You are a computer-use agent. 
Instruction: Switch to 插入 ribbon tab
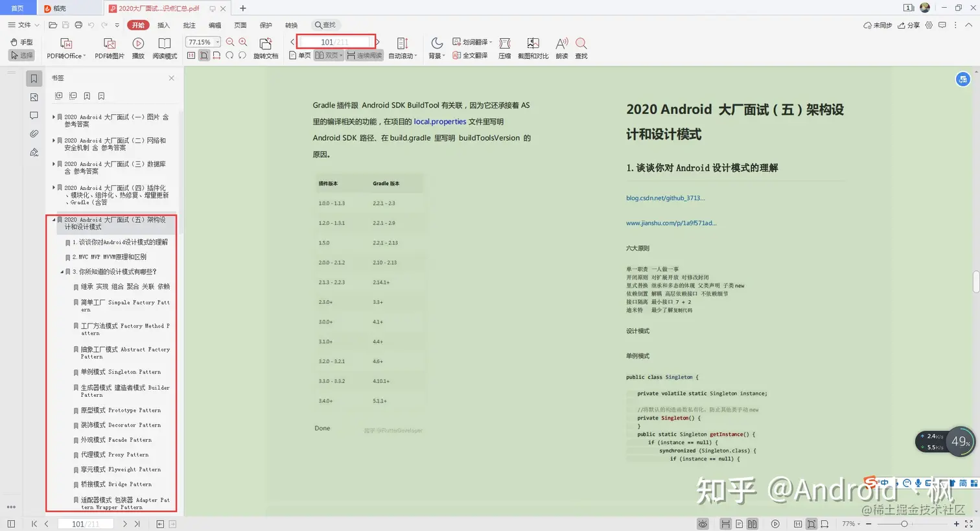163,25
